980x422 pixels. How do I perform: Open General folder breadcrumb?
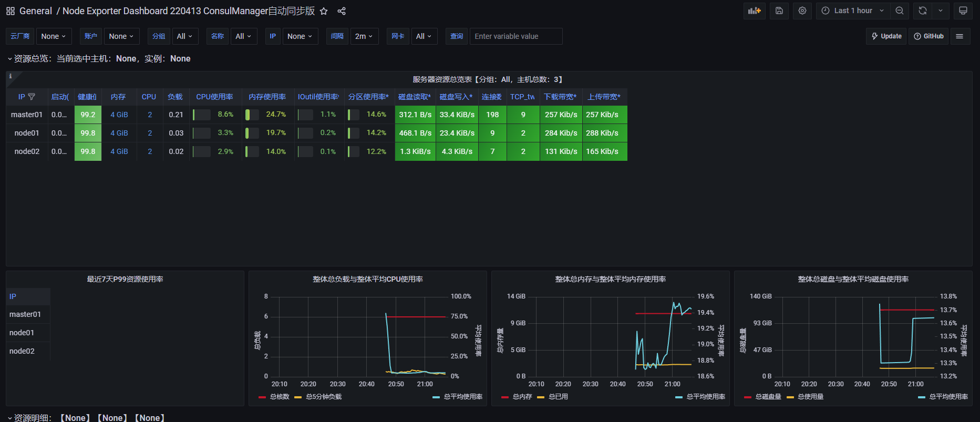coord(36,11)
